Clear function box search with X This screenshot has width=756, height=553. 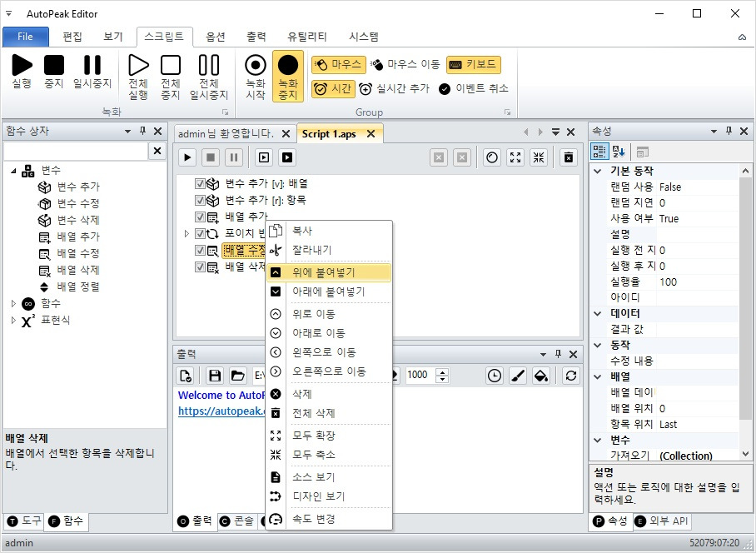[157, 151]
